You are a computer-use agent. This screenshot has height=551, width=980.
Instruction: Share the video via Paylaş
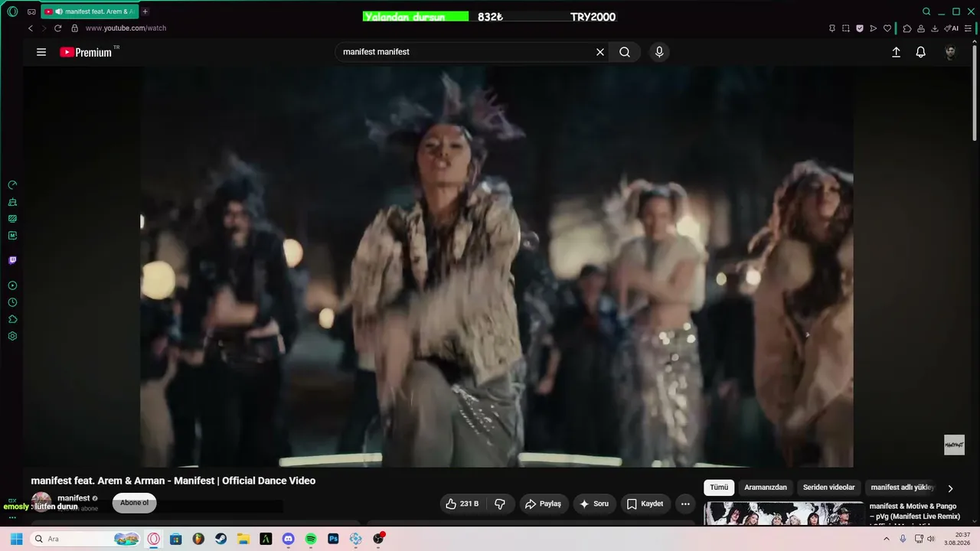point(544,504)
